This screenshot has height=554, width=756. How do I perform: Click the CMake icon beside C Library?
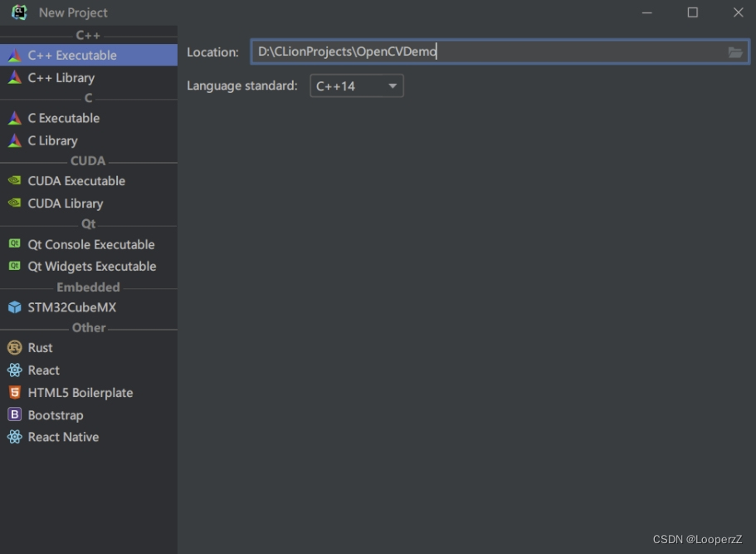14,140
